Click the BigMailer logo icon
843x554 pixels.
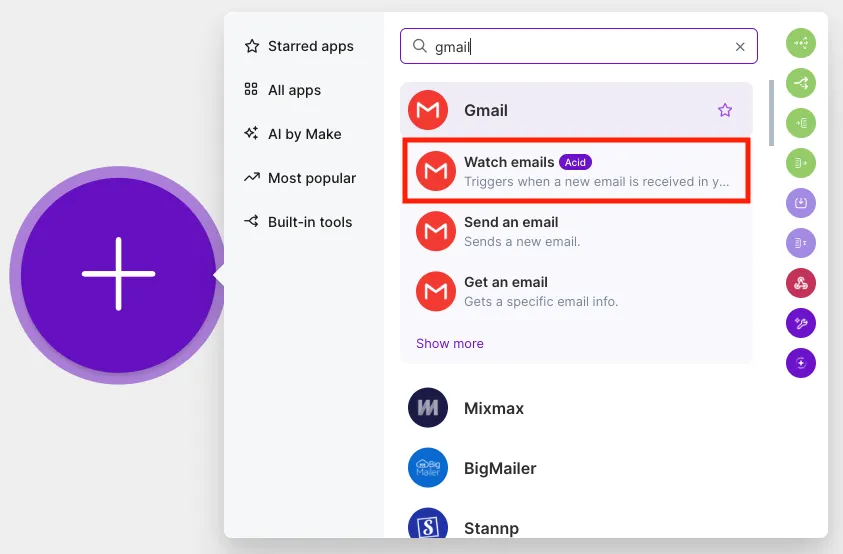click(x=428, y=468)
